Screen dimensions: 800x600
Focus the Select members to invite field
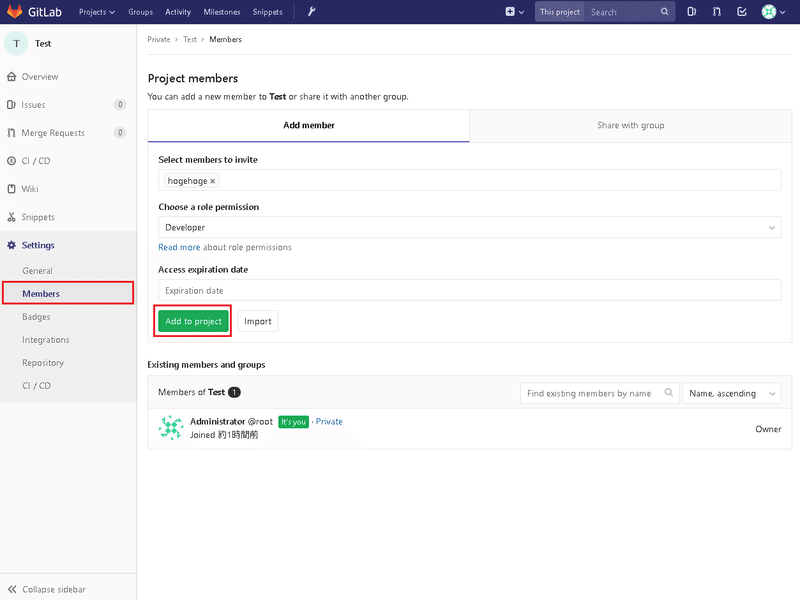point(469,181)
